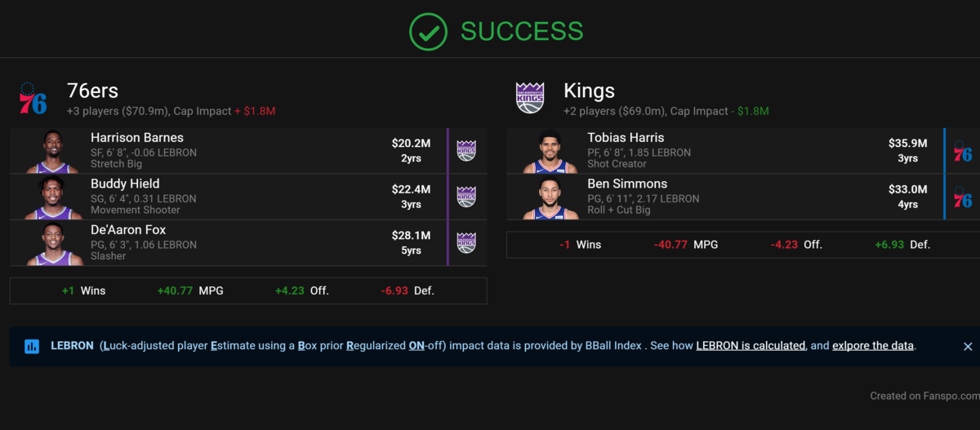Click the 76ers team name heading

(x=93, y=91)
